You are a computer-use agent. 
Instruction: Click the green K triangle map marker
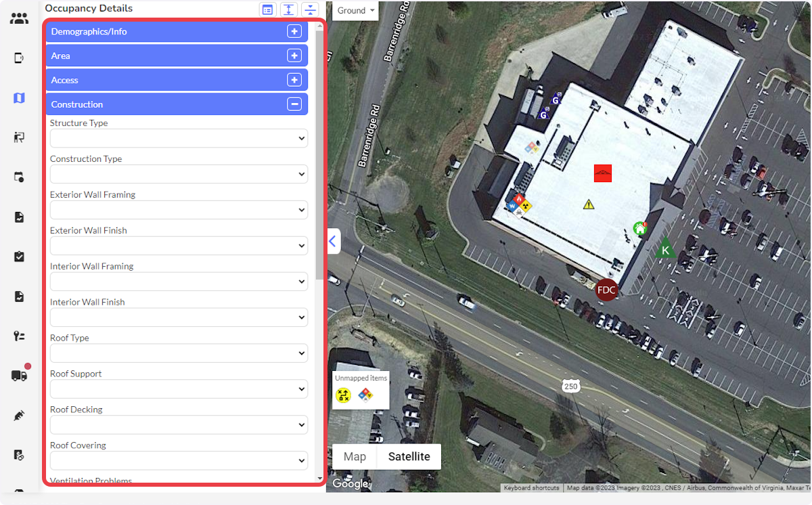pyautogui.click(x=665, y=248)
